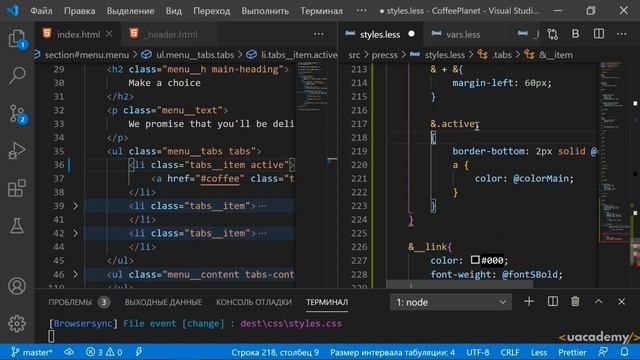Screen dimensions: 640x360
Task: Split the right editor
Action: click(x=598, y=34)
